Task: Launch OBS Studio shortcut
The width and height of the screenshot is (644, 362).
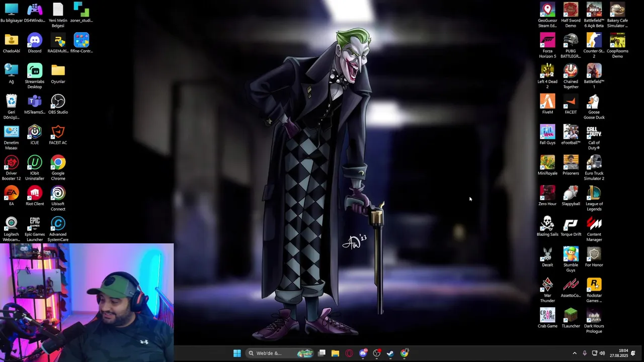Action: 58,104
